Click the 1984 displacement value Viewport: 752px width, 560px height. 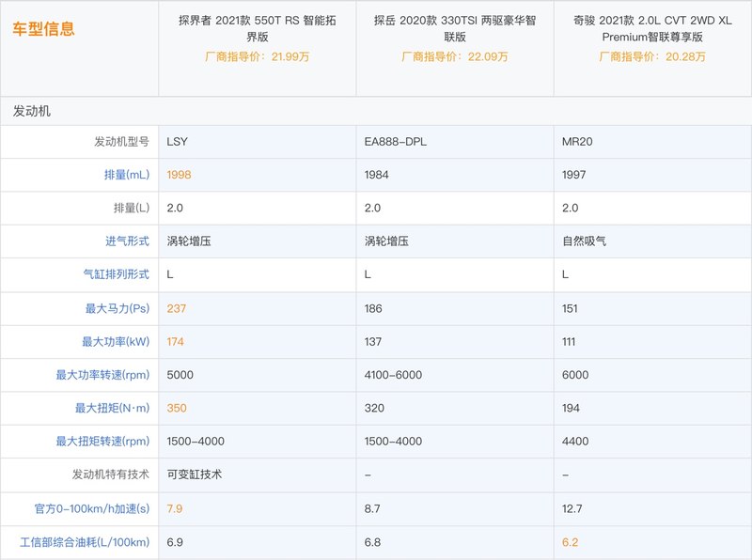[377, 175]
